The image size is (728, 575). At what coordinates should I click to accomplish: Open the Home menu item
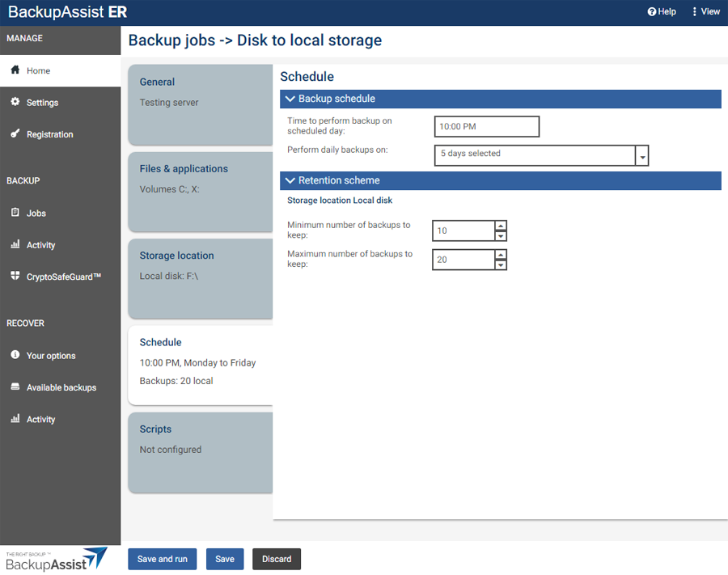pos(61,70)
